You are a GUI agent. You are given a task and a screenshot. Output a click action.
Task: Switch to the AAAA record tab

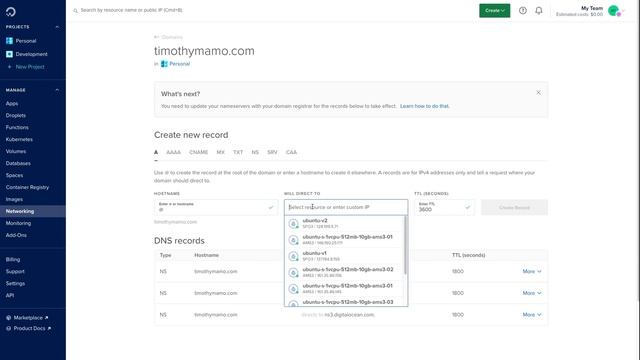point(173,152)
